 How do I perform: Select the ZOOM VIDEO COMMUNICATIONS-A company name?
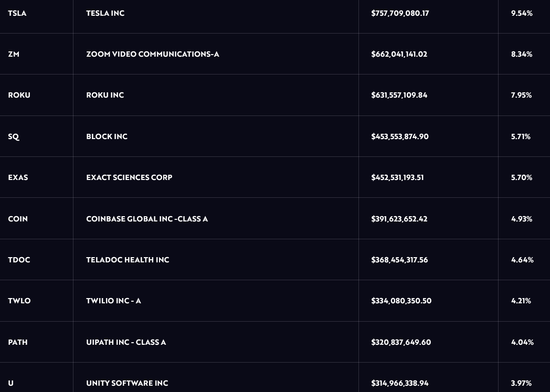click(152, 54)
